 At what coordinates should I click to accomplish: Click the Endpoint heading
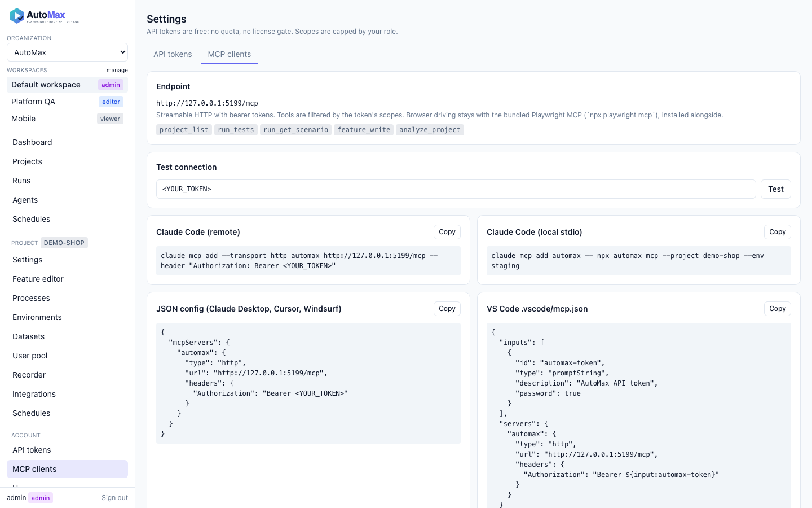coord(173,86)
